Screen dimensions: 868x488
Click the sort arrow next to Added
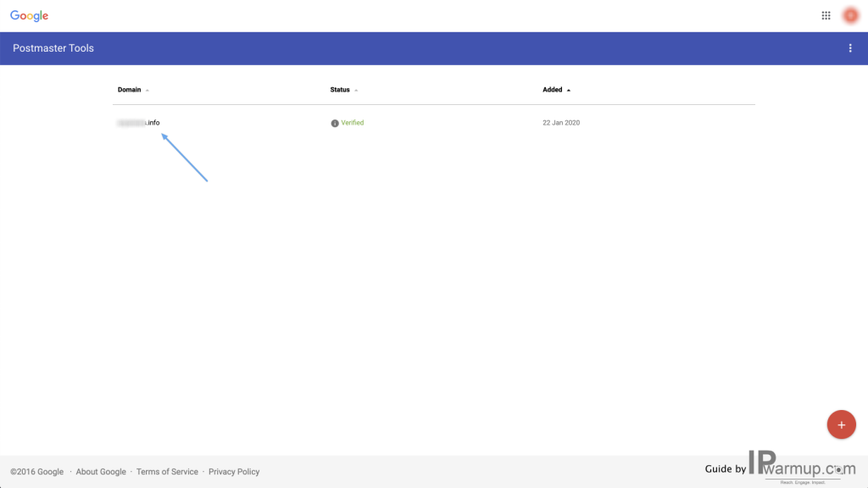coord(569,90)
